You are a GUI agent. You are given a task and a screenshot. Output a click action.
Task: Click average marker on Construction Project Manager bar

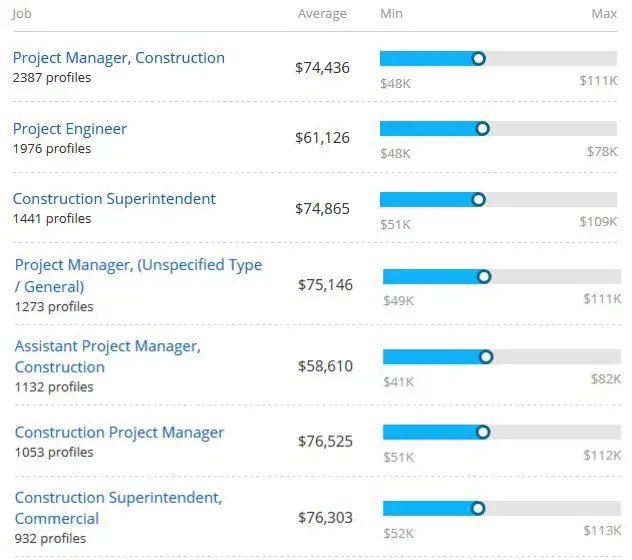(x=483, y=432)
